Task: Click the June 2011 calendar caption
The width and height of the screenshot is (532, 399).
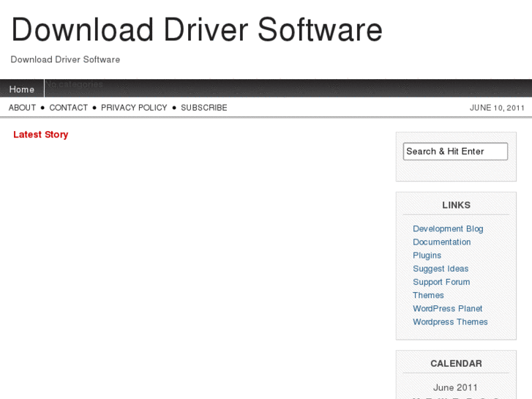Action: click(455, 387)
